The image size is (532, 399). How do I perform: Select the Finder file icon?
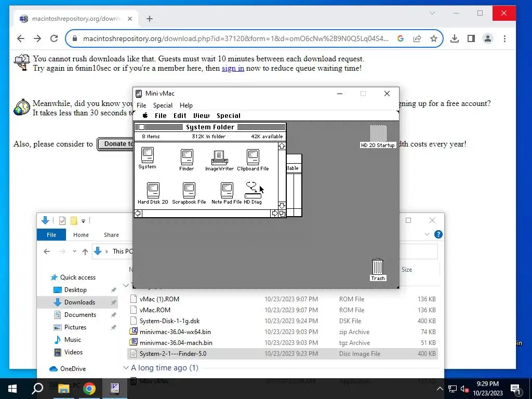(x=187, y=157)
